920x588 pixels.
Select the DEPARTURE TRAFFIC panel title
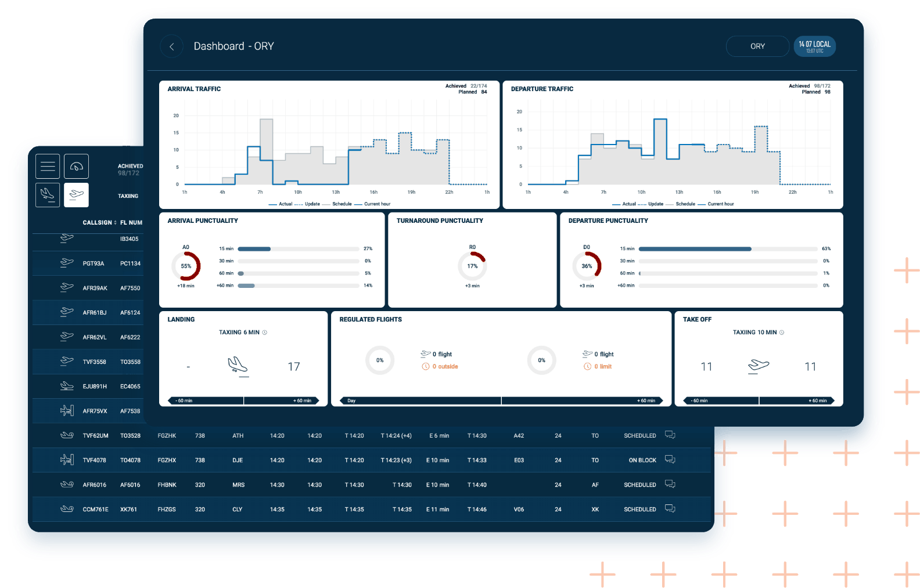coord(542,89)
